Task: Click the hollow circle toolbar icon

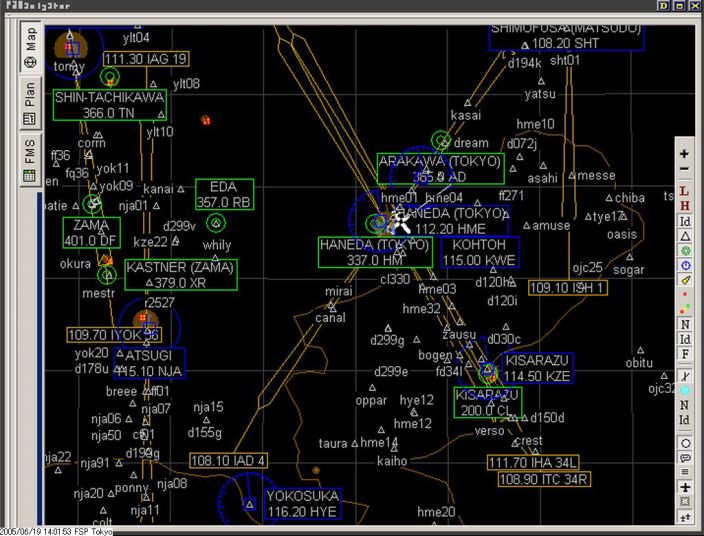Action: 685,443
